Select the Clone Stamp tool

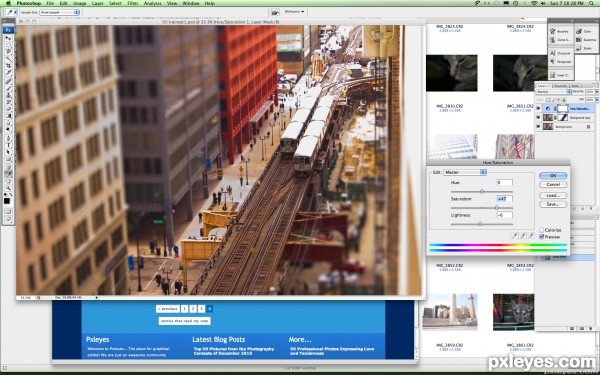pos(8,95)
